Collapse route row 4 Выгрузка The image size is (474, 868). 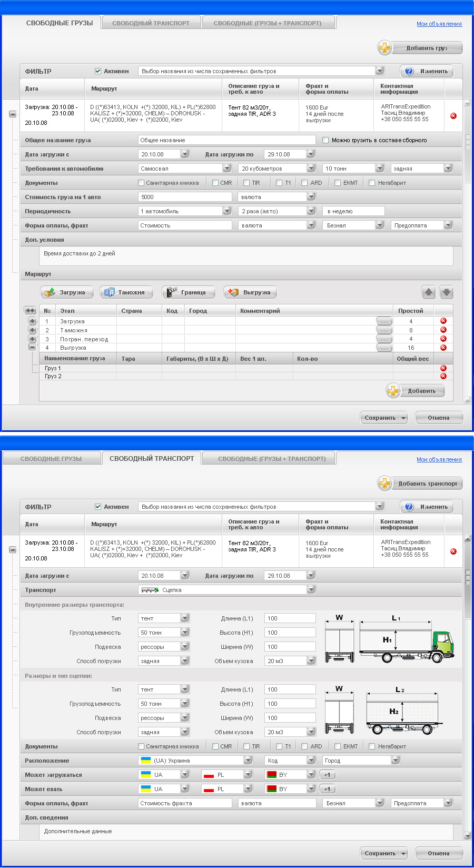32,348
